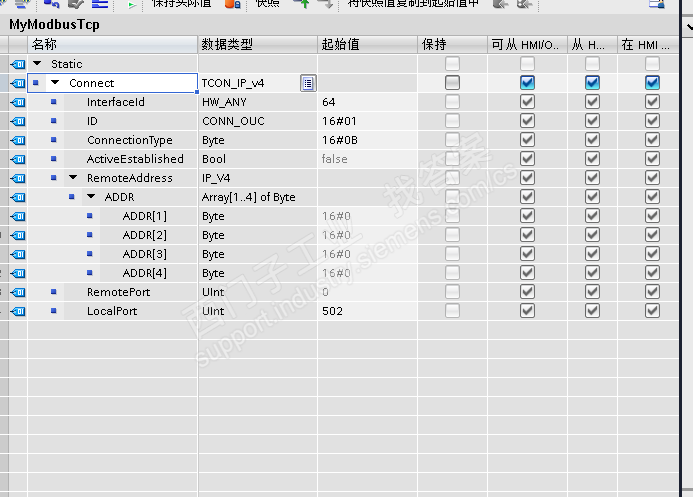Click the tag icon beside ADDR[1]
693x497 pixels.
(x=18, y=216)
